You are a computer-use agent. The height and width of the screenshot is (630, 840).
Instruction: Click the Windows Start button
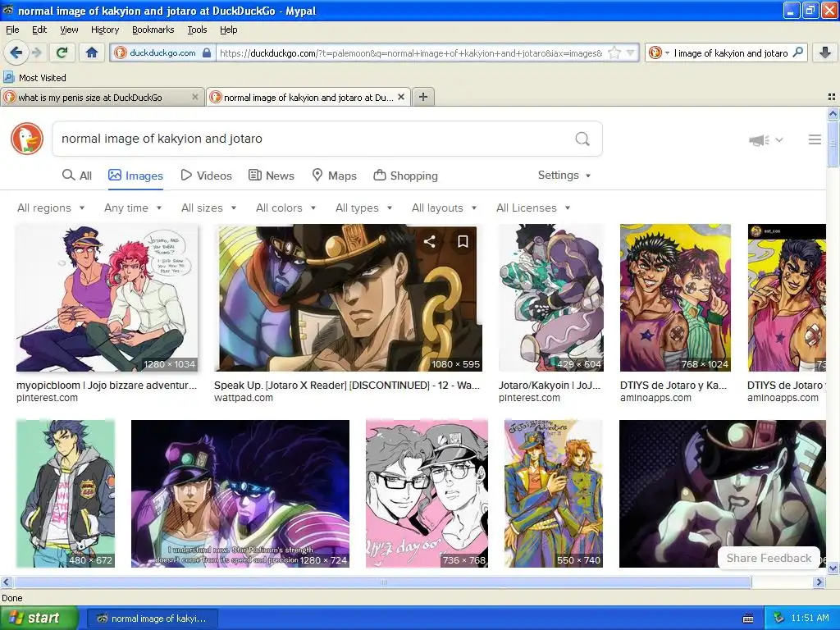pos(39,618)
